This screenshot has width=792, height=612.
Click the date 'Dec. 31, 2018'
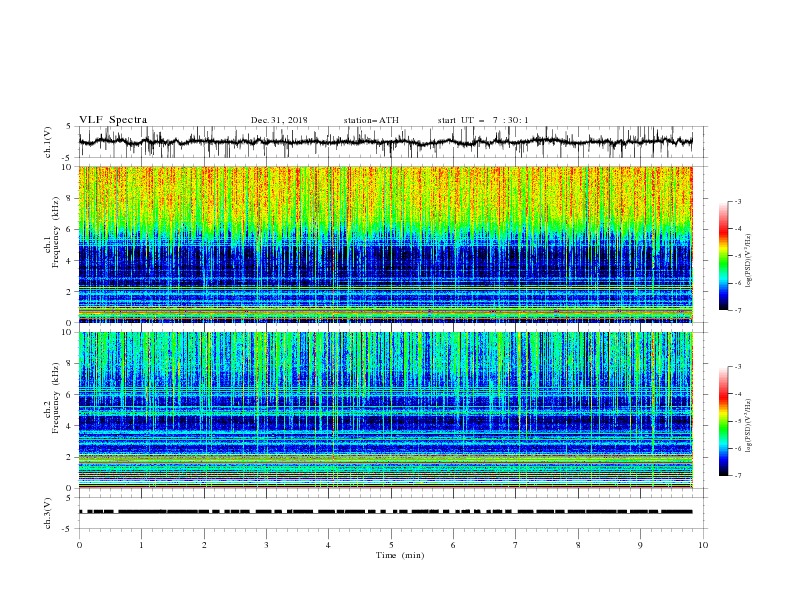click(x=279, y=120)
